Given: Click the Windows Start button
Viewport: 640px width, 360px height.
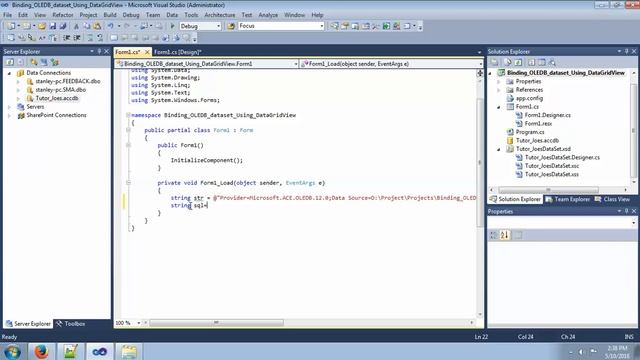Looking at the screenshot, I should pyautogui.click(x=12, y=351).
